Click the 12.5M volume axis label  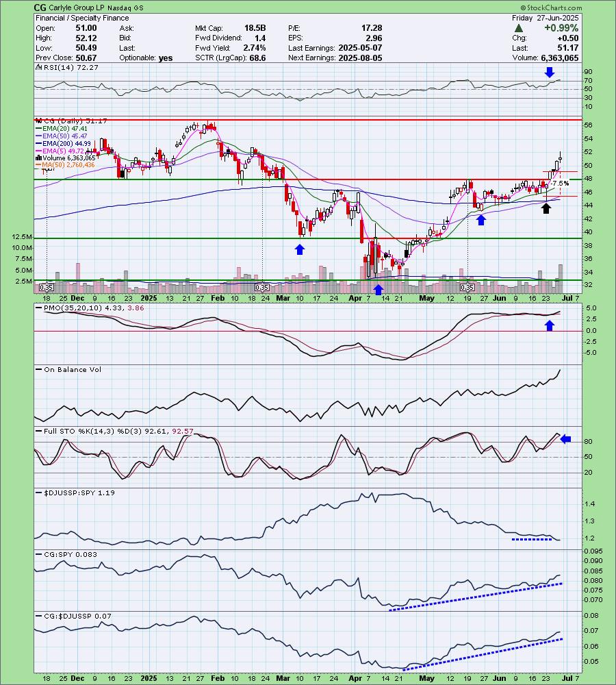(x=23, y=237)
